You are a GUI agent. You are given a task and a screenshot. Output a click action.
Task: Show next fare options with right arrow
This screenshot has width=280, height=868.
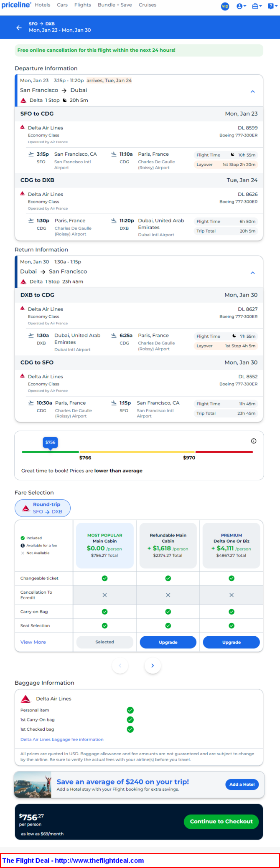(x=153, y=666)
